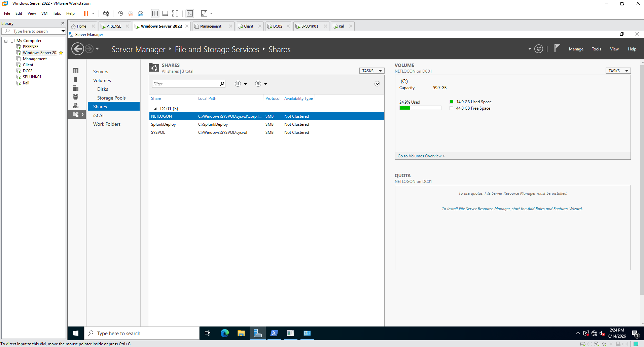Open the Tabs menu
The height and width of the screenshot is (347, 644).
coord(57,13)
